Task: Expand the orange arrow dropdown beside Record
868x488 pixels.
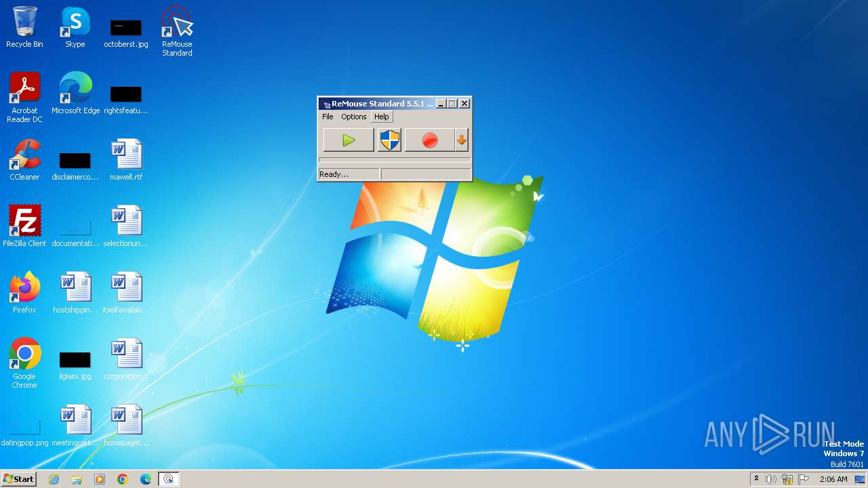Action: pyautogui.click(x=462, y=140)
